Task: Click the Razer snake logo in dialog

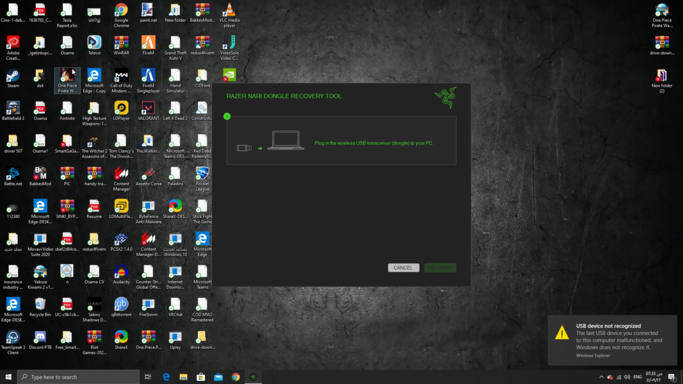Action: pos(446,97)
